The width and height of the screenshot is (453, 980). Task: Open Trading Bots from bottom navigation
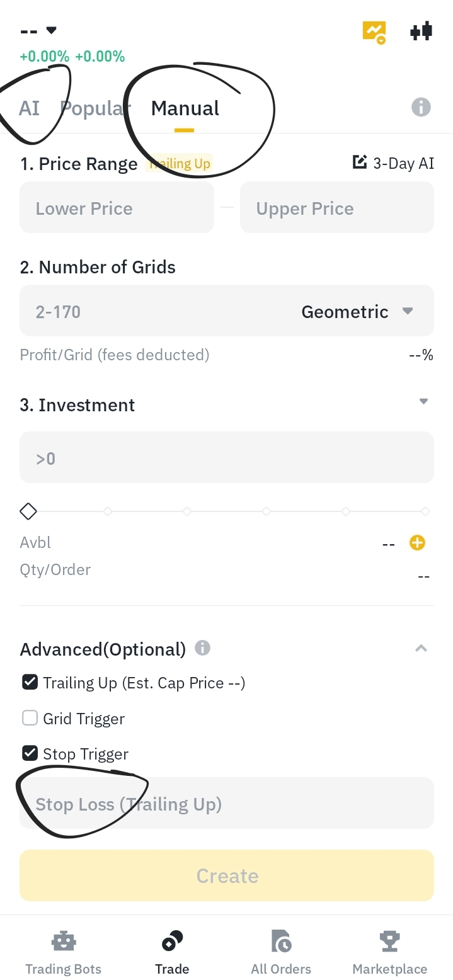coord(63,954)
